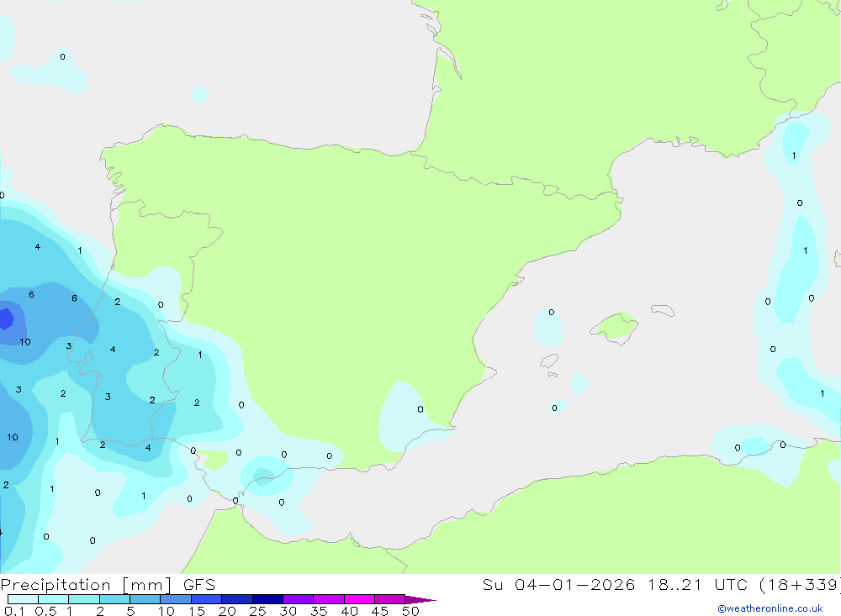Click the weatheronline.co.uk copyright link

770,608
